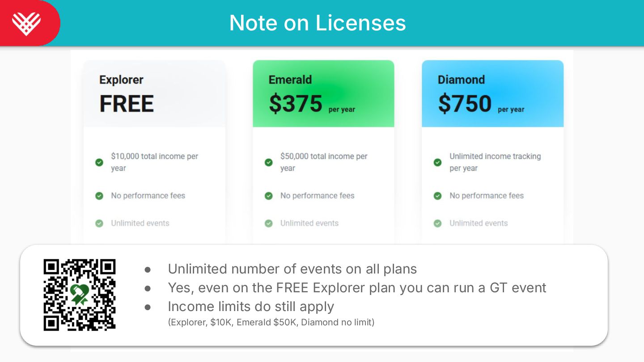Select the Explorer FREE plan header

(154, 94)
